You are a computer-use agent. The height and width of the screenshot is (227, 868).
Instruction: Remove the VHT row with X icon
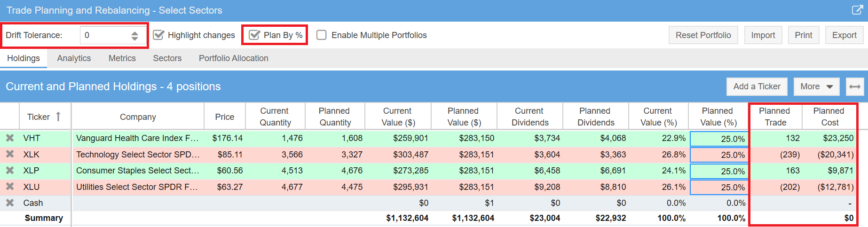[10, 138]
